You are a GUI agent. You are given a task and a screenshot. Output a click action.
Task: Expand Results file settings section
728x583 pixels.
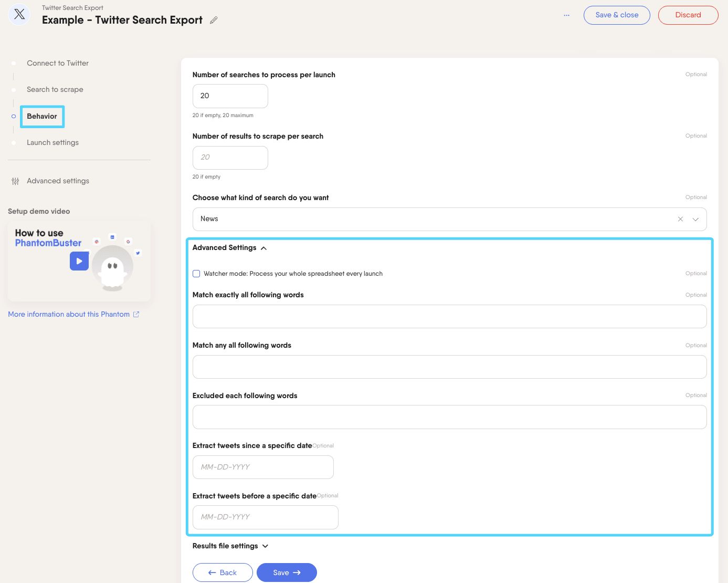[x=230, y=546]
